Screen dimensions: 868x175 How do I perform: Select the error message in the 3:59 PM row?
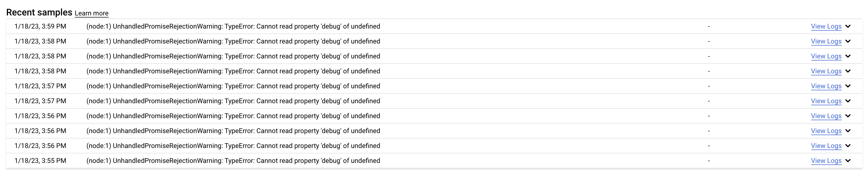[233, 26]
